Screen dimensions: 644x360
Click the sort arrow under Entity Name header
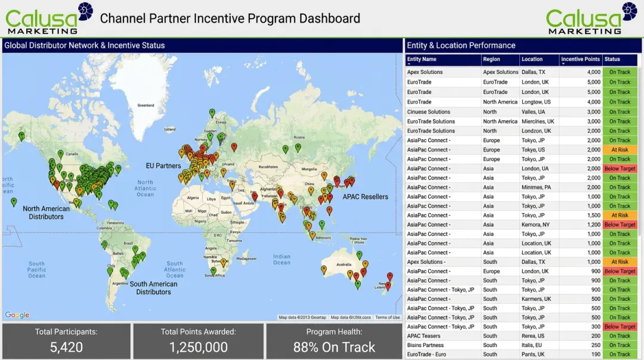click(x=409, y=64)
